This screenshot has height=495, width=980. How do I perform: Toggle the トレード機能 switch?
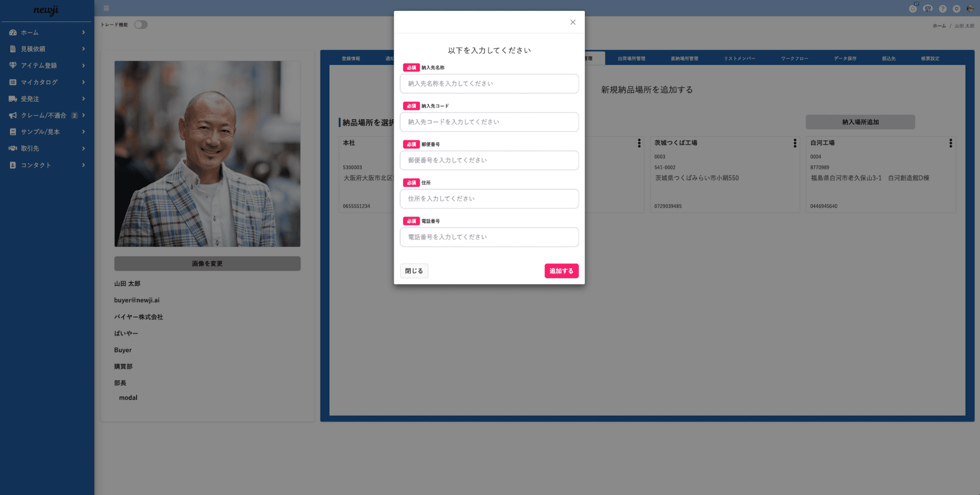click(141, 24)
